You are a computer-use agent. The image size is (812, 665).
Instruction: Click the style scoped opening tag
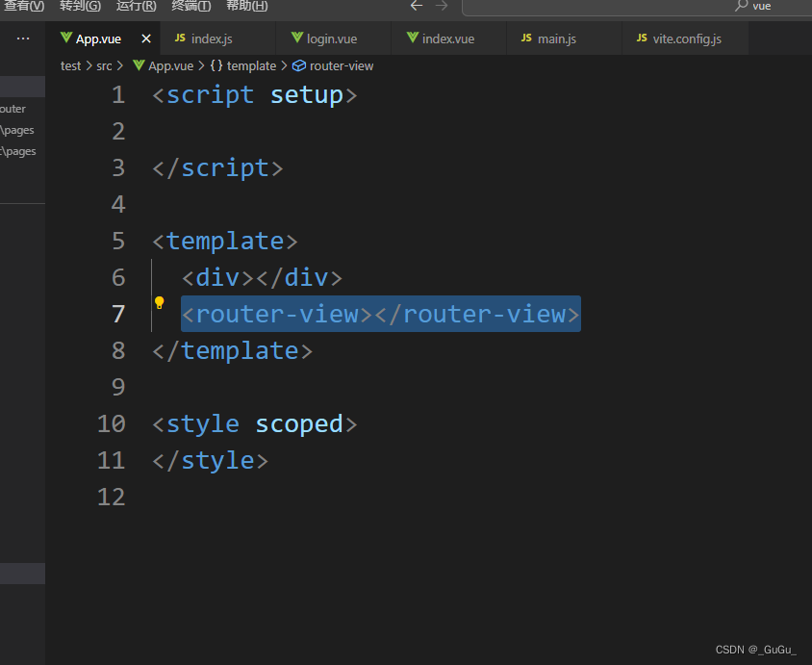(255, 424)
